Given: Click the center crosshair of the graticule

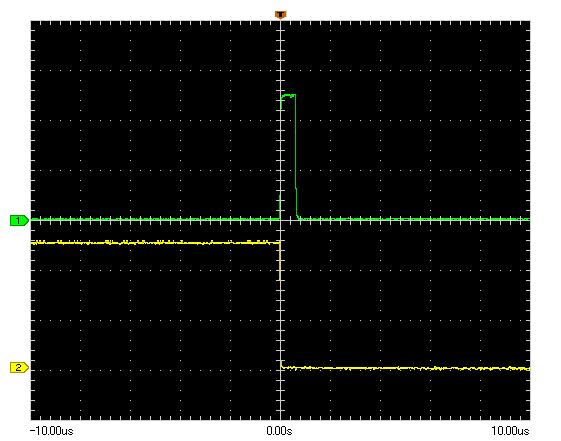Looking at the screenshot, I should point(280,220).
